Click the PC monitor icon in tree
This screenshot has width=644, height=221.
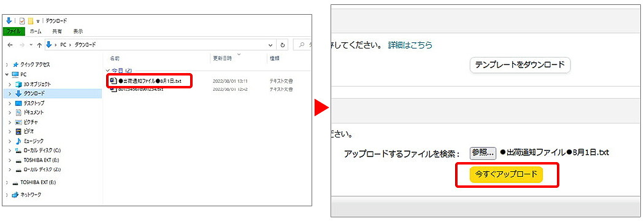(15, 74)
